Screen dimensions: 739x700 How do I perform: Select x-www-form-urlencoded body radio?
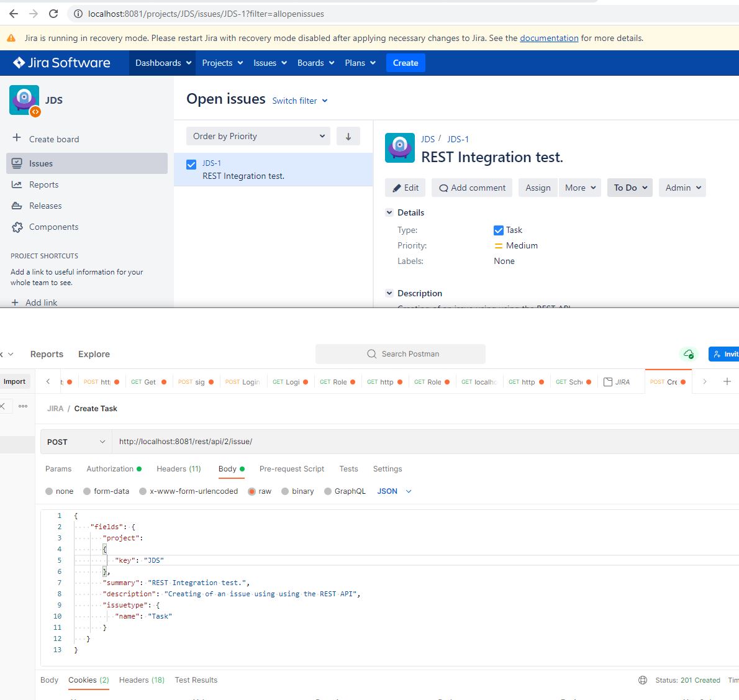coord(143,491)
